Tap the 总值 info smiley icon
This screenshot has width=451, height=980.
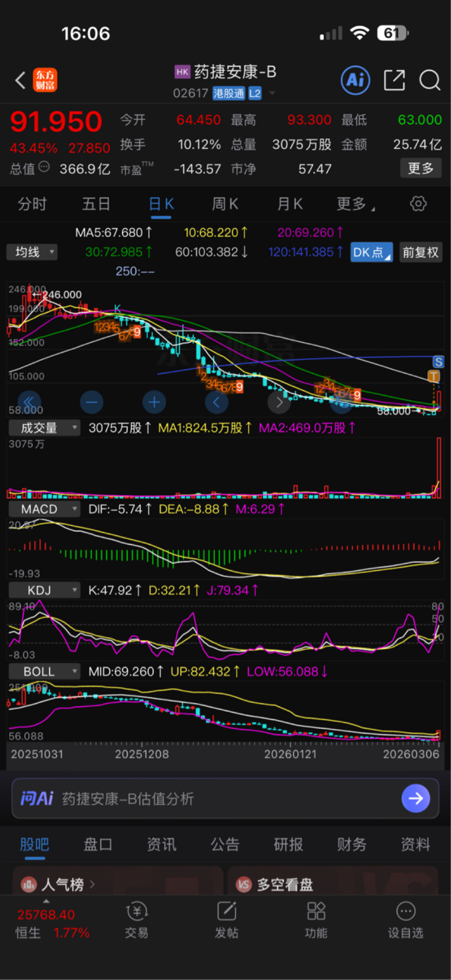(x=44, y=167)
